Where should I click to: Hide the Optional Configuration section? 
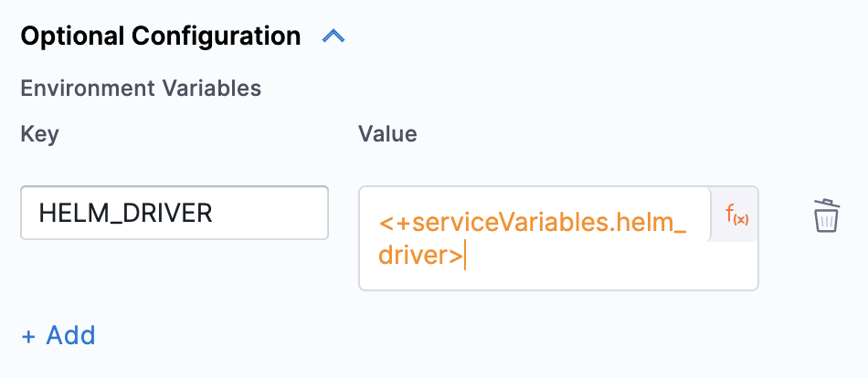[333, 37]
